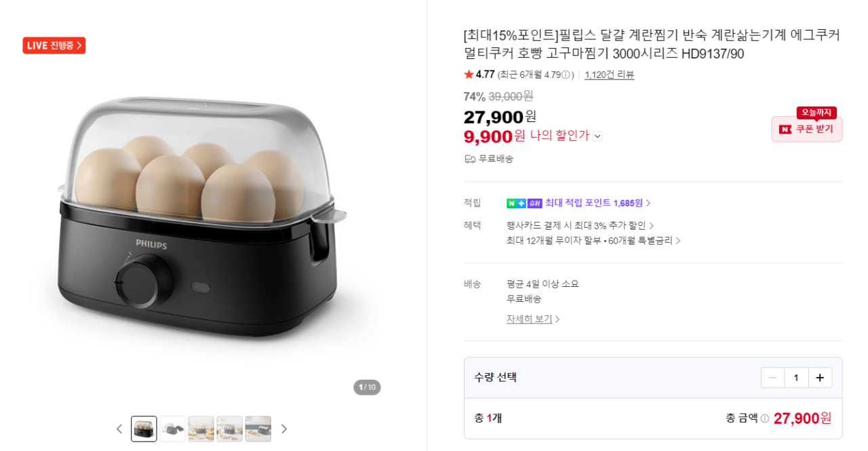Click the next arrow beside the thumbnails

[x=284, y=429]
